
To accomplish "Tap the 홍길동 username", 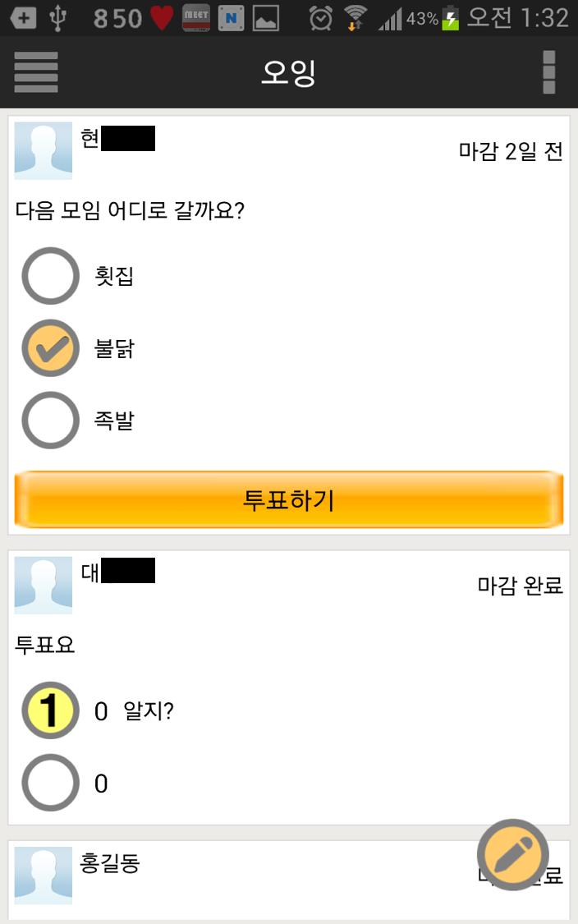I will pyautogui.click(x=110, y=863).
